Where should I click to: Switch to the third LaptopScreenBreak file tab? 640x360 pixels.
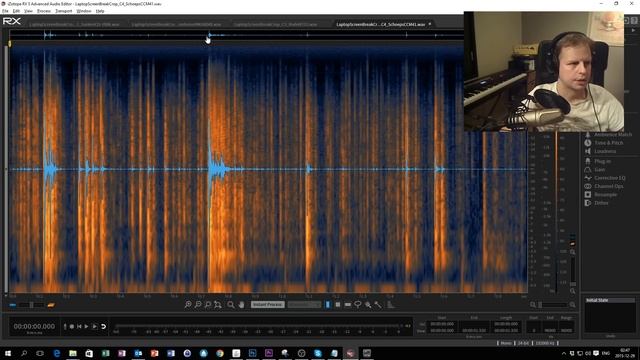(x=276, y=24)
